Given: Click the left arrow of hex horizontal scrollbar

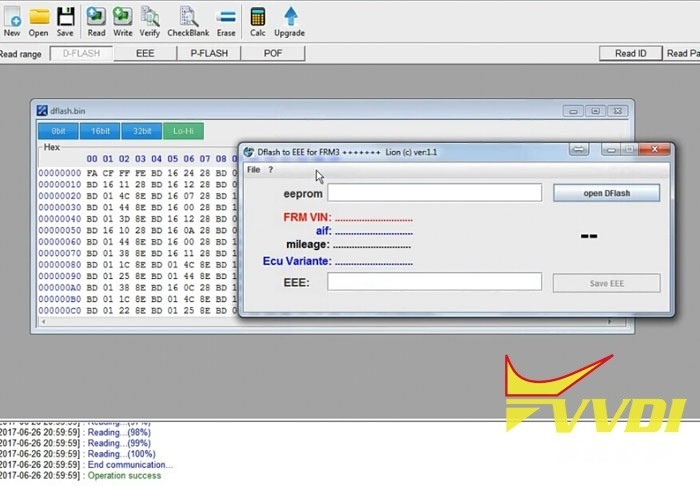Looking at the screenshot, I should [43, 322].
